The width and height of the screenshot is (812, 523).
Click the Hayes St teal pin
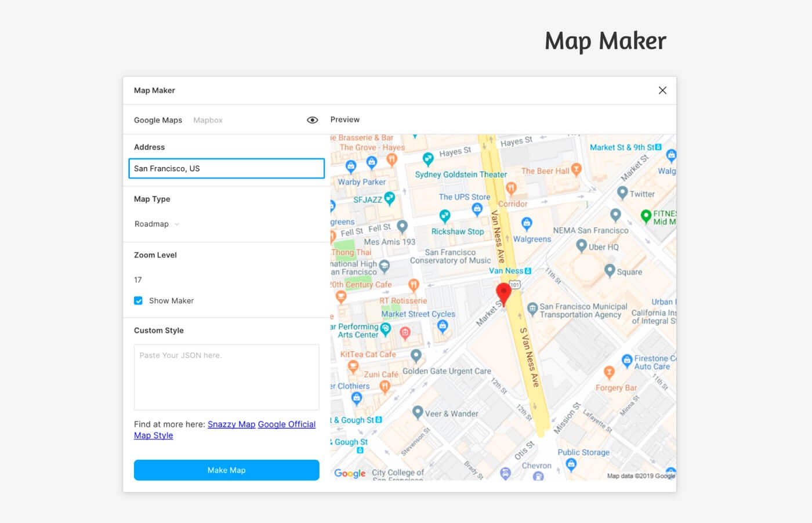click(x=428, y=158)
